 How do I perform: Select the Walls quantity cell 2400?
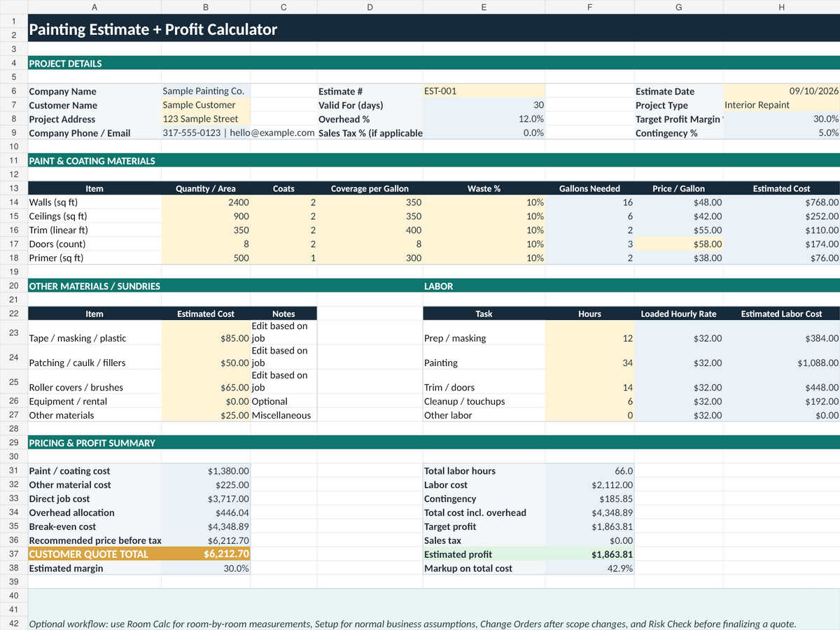[205, 202]
